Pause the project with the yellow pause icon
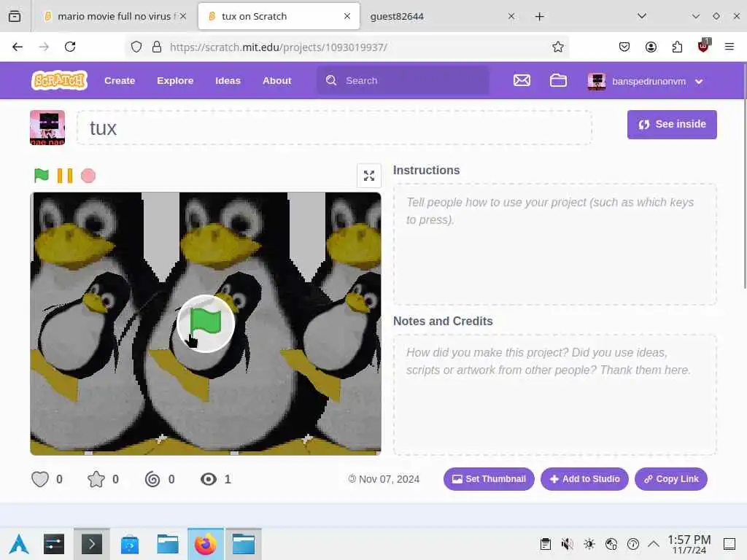747x560 pixels. coord(65,176)
